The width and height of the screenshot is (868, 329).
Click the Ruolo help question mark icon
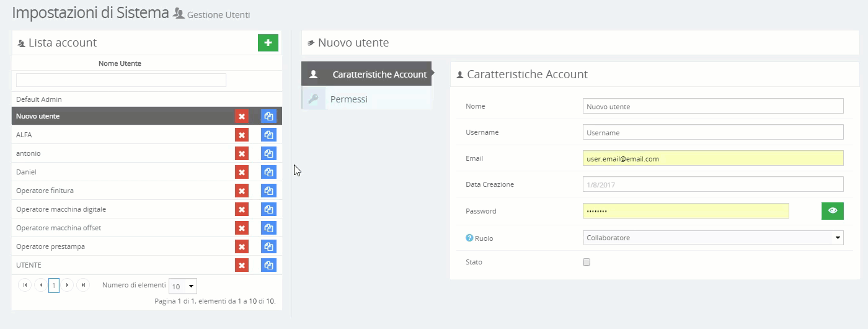[x=469, y=238]
